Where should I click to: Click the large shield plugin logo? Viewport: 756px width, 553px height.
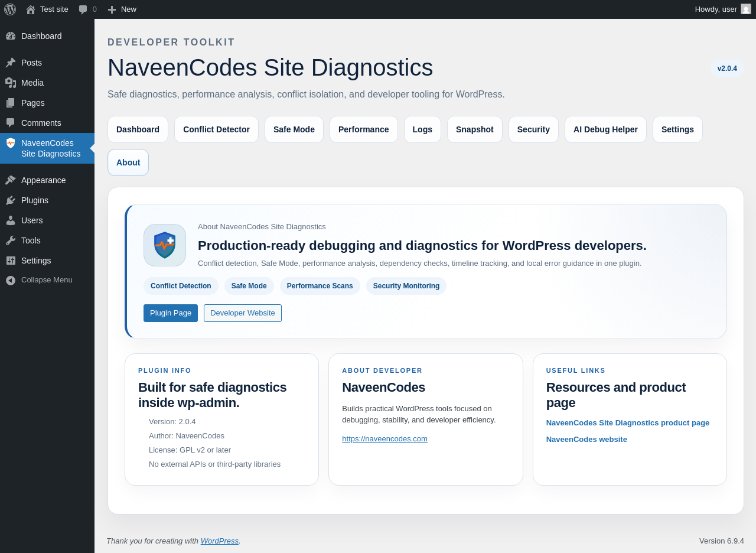165,245
